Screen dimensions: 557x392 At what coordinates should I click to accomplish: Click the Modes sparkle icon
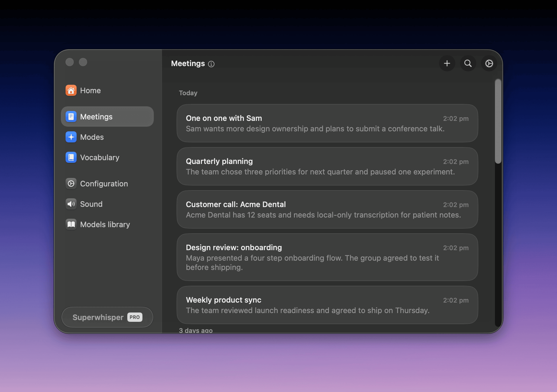(x=71, y=137)
